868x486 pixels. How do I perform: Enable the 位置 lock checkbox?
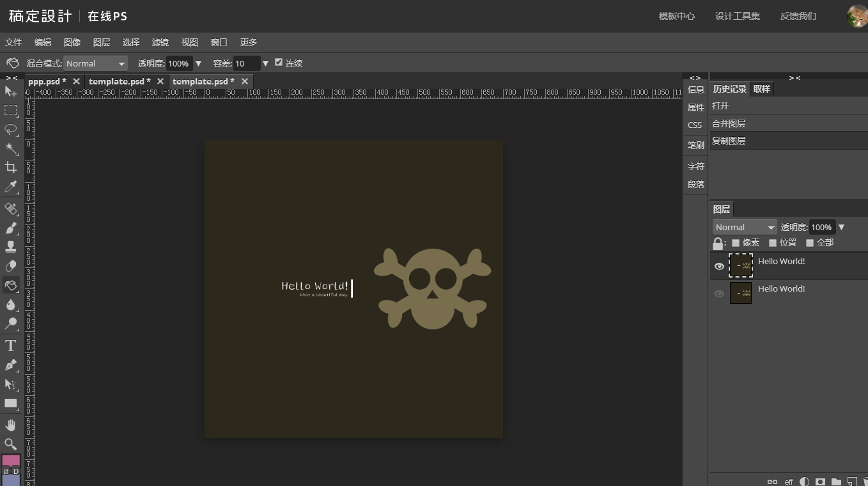point(773,243)
